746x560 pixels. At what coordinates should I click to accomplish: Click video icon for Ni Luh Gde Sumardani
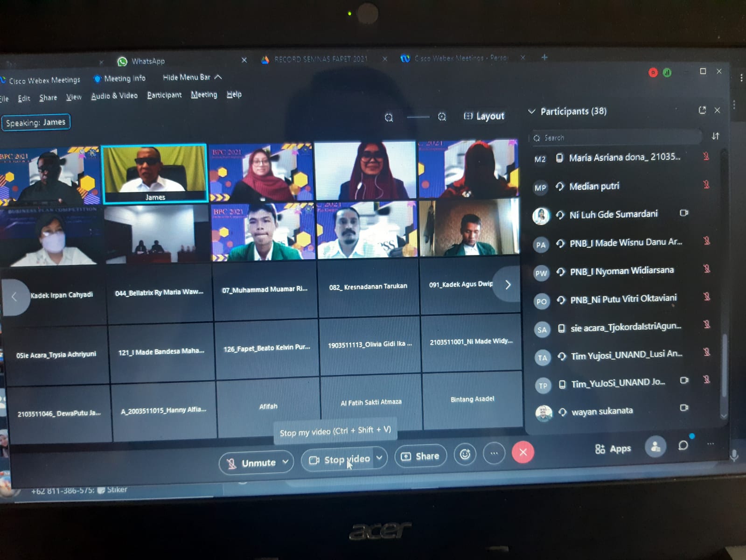[x=684, y=213]
